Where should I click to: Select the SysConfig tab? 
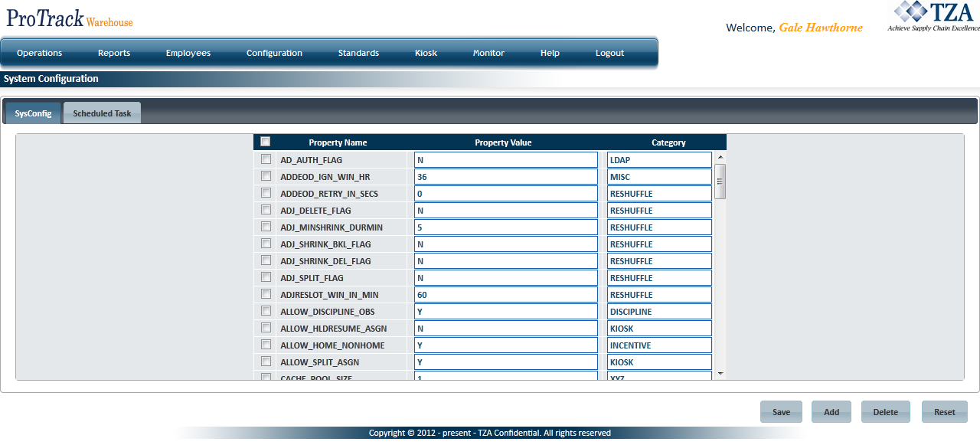[33, 113]
